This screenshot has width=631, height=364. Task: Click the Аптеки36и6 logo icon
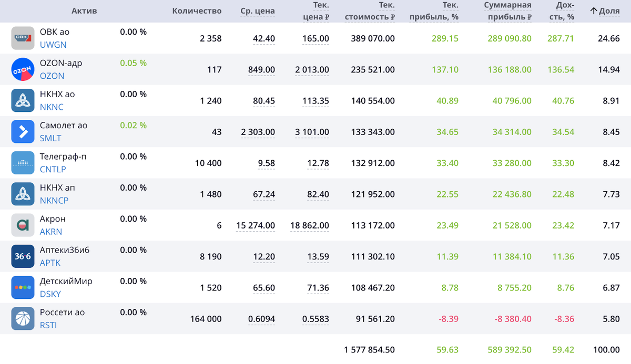click(x=23, y=256)
